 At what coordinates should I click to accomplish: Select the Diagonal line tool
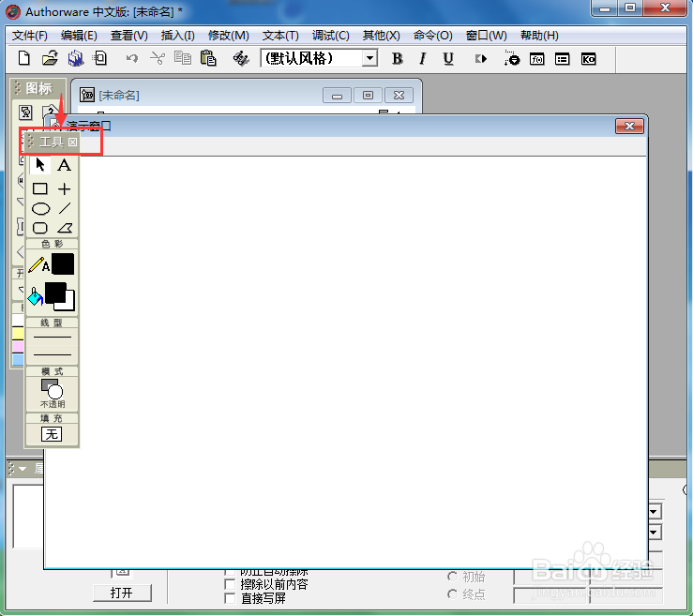pyautogui.click(x=65, y=208)
